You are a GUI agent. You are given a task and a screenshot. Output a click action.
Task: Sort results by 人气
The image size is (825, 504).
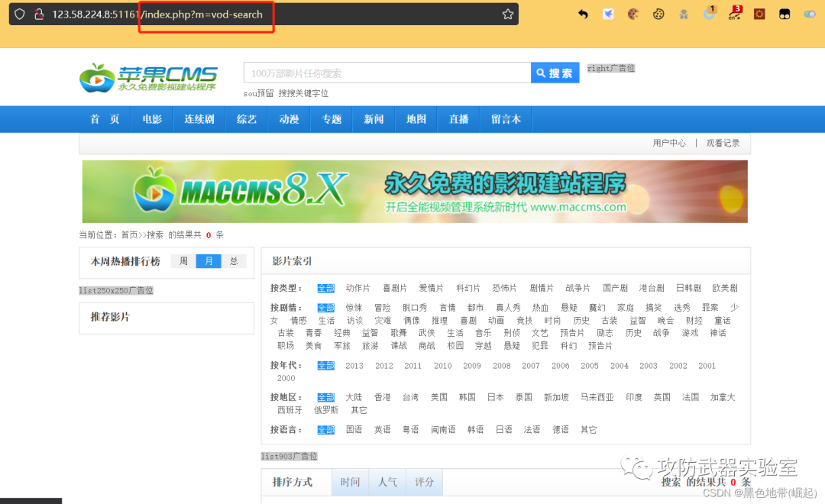pos(387,482)
